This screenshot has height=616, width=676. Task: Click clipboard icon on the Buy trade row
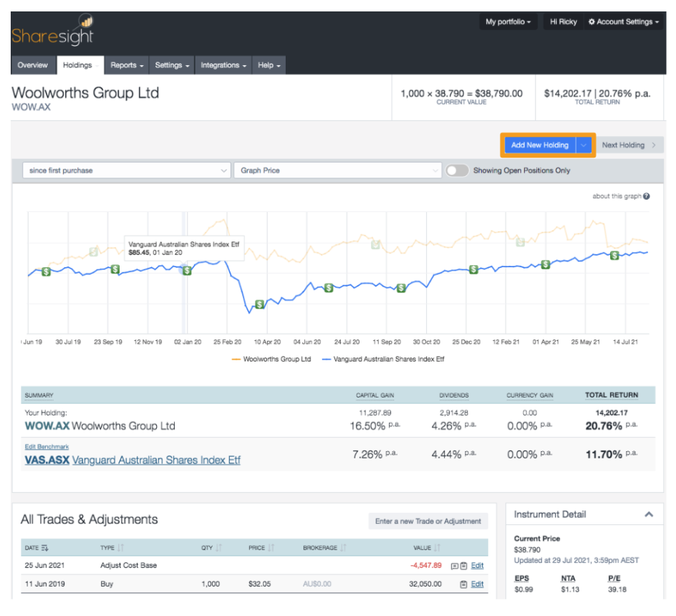[x=463, y=584]
